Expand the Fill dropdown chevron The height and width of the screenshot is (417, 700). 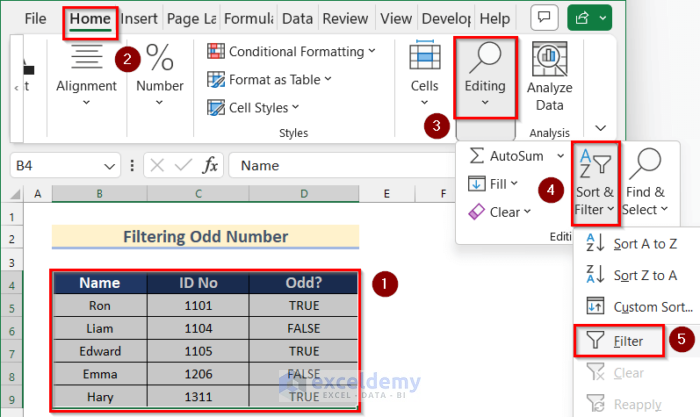click(x=514, y=183)
